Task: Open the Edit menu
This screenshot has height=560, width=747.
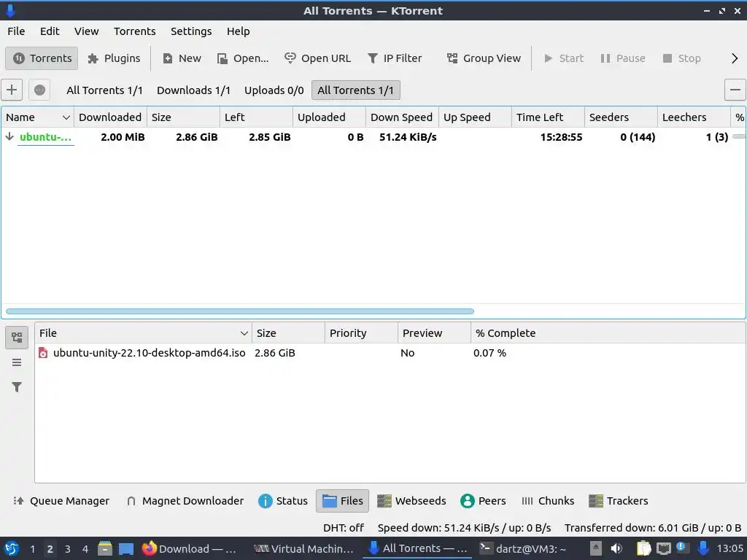Action: point(50,31)
